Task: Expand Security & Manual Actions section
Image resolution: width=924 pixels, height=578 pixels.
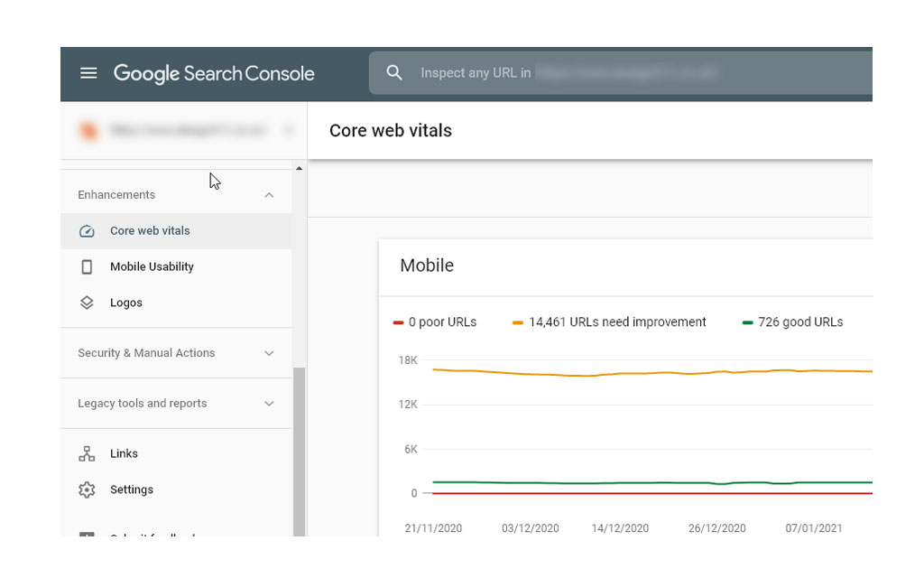Action: click(269, 353)
